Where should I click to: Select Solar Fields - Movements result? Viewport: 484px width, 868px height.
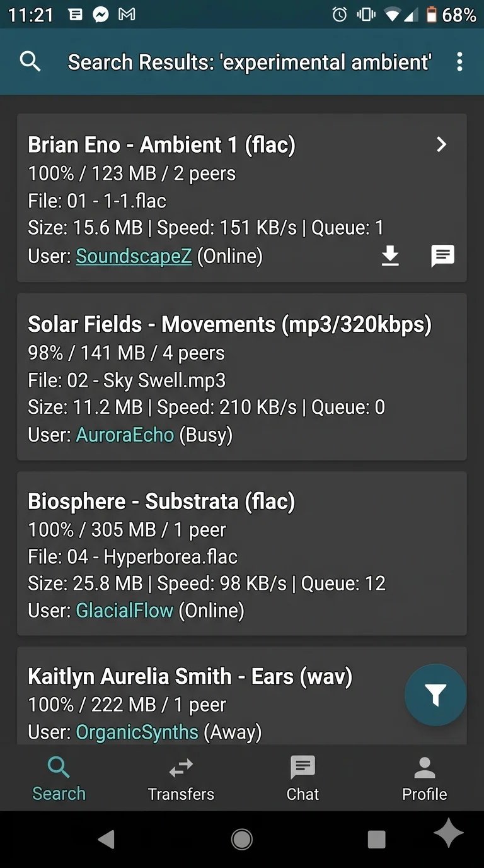[x=242, y=377]
